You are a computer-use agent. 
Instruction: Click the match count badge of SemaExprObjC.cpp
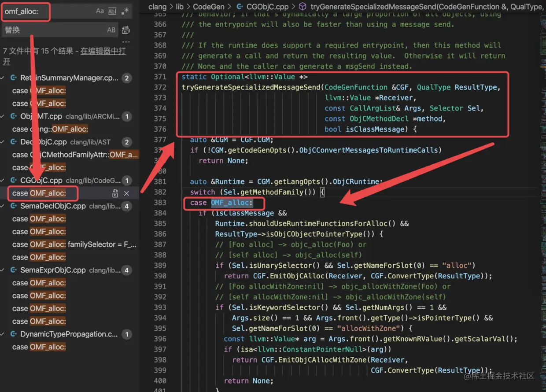point(127,270)
